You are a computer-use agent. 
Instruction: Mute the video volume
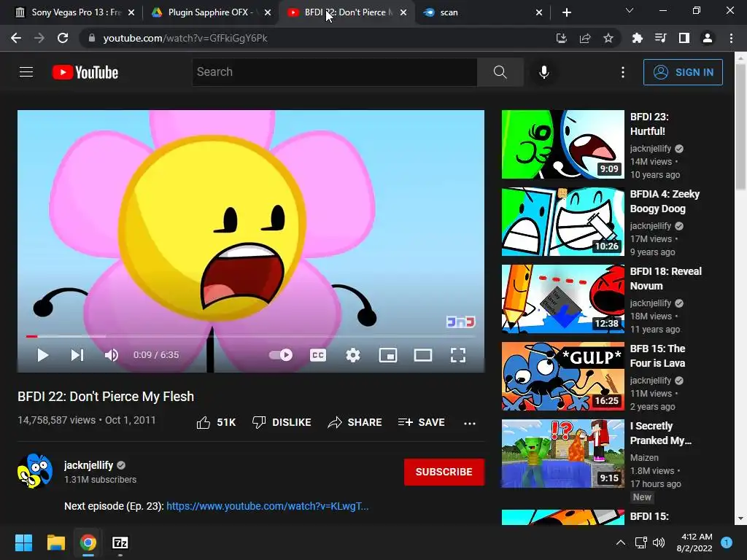(112, 355)
